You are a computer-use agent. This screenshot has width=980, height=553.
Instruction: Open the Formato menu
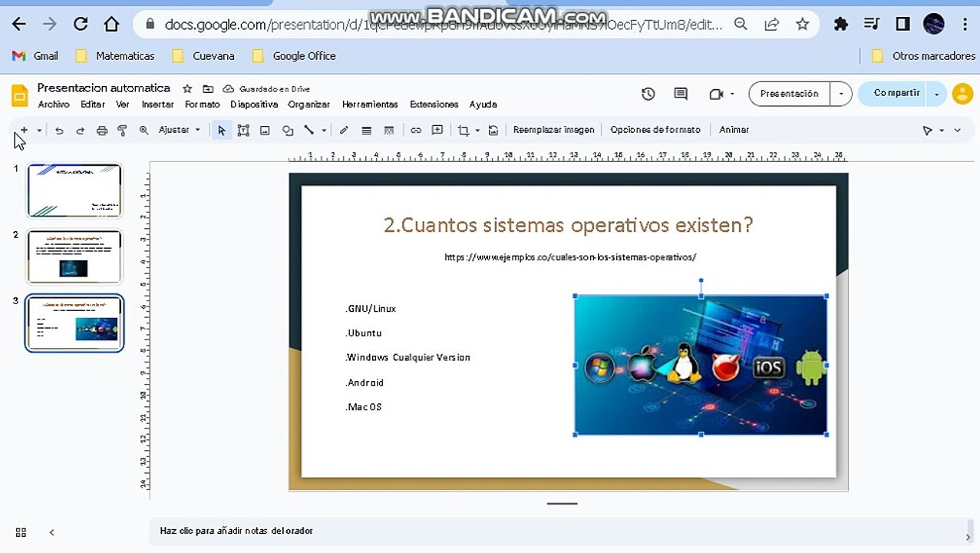(x=203, y=104)
